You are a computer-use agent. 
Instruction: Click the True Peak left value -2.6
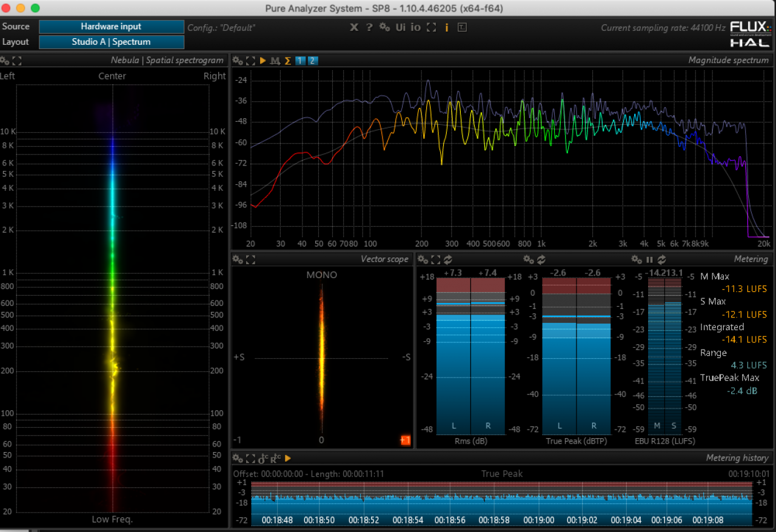click(x=558, y=273)
